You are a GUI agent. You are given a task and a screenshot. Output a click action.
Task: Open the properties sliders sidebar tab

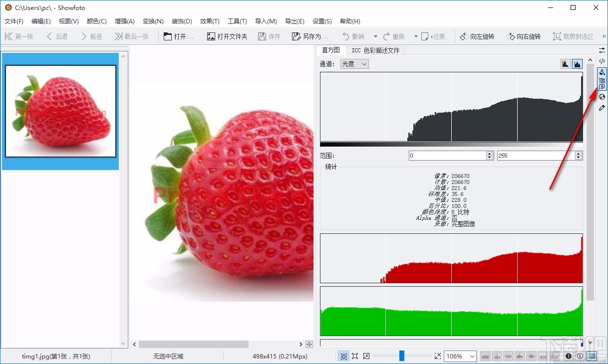(x=602, y=50)
